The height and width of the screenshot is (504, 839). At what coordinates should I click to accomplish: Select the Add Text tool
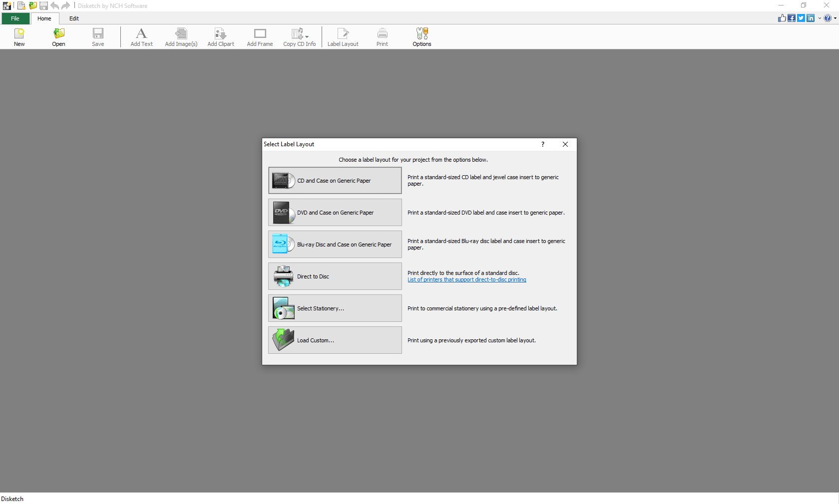(x=141, y=36)
